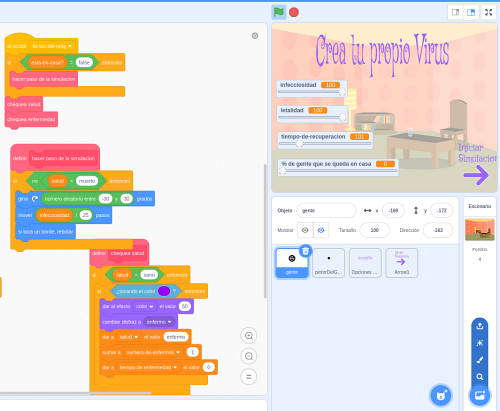The height and width of the screenshot is (411, 500).
Task: Open the salud variable dropdown in dar a block
Action: pyautogui.click(x=129, y=337)
